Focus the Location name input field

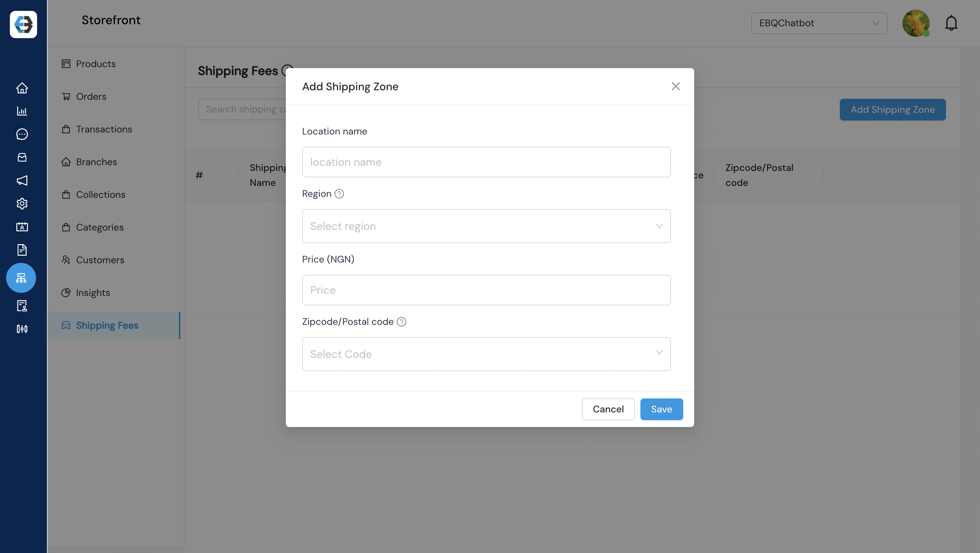coord(486,162)
